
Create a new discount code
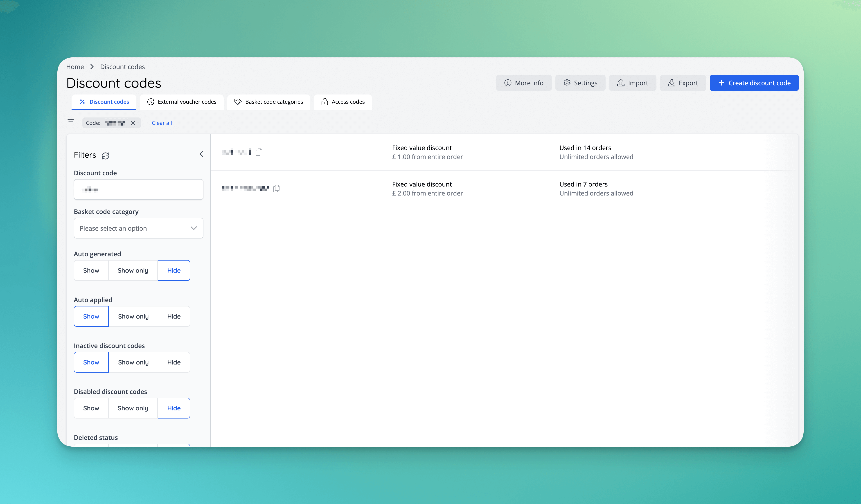pyautogui.click(x=754, y=83)
